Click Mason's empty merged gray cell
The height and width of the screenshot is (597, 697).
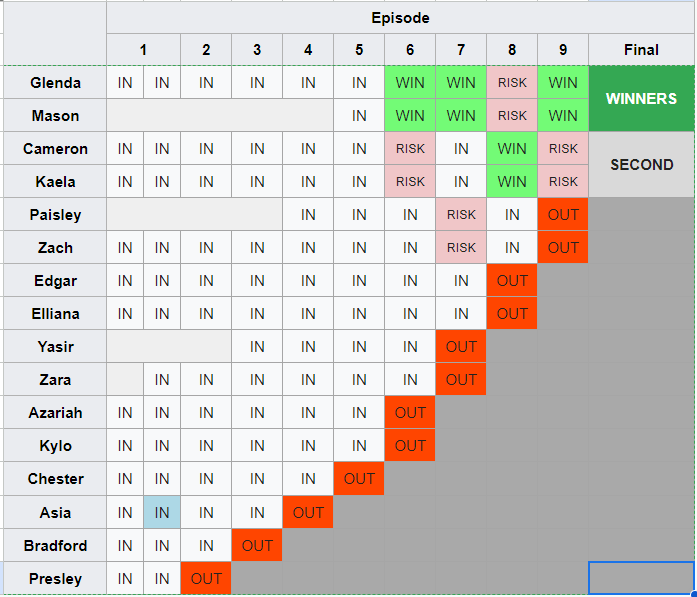click(x=220, y=116)
